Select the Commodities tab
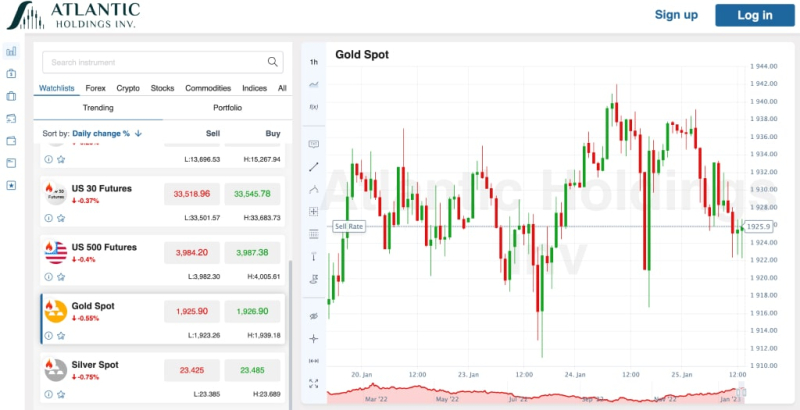This screenshot has height=410, width=800. 208,88
